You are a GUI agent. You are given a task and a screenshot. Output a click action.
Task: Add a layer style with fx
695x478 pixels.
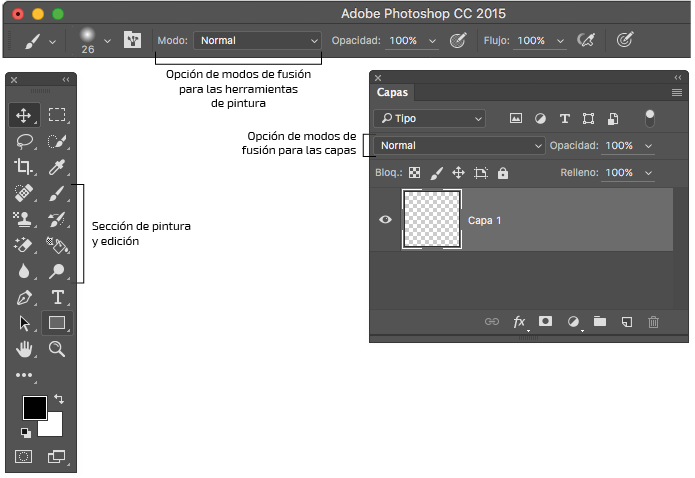pos(519,321)
